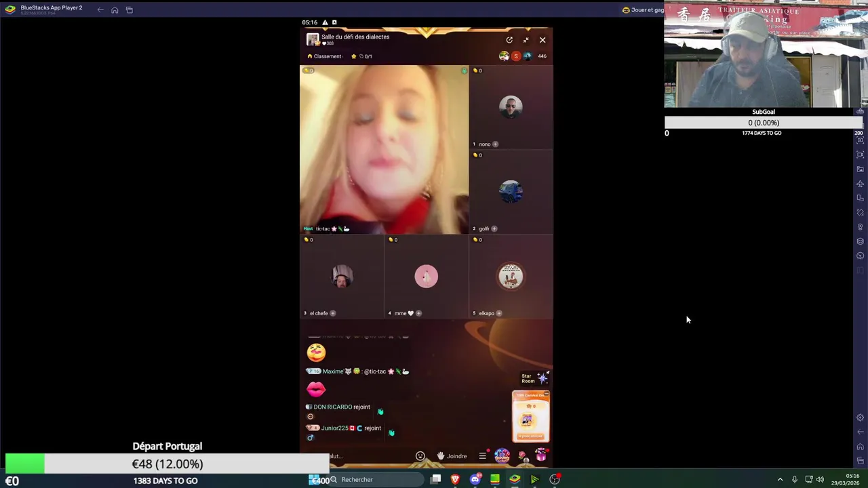The image size is (868, 488).
Task: Click BlueStacks recent apps icon in title bar
Action: 129,9
